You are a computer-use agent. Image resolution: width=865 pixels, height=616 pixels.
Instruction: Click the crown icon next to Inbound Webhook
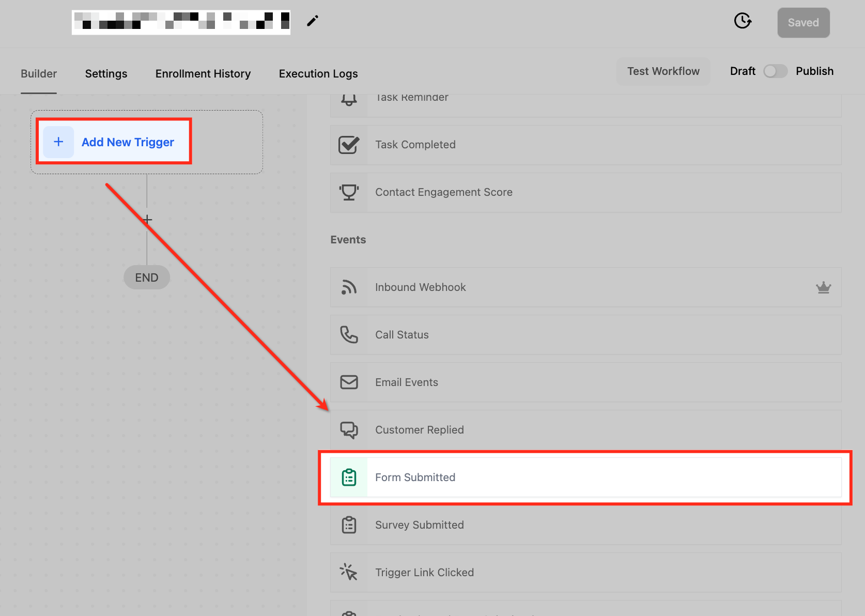click(x=824, y=287)
